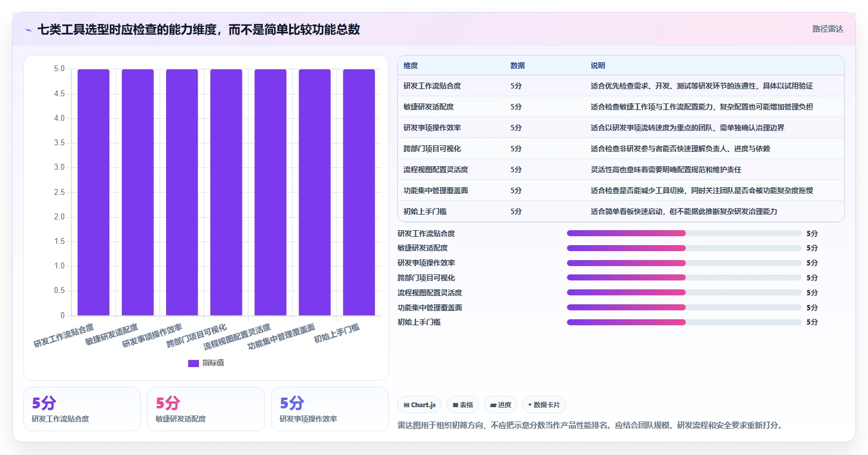
Task: Click the chart bar for 功能集中管理覆盖面
Action: click(314, 192)
